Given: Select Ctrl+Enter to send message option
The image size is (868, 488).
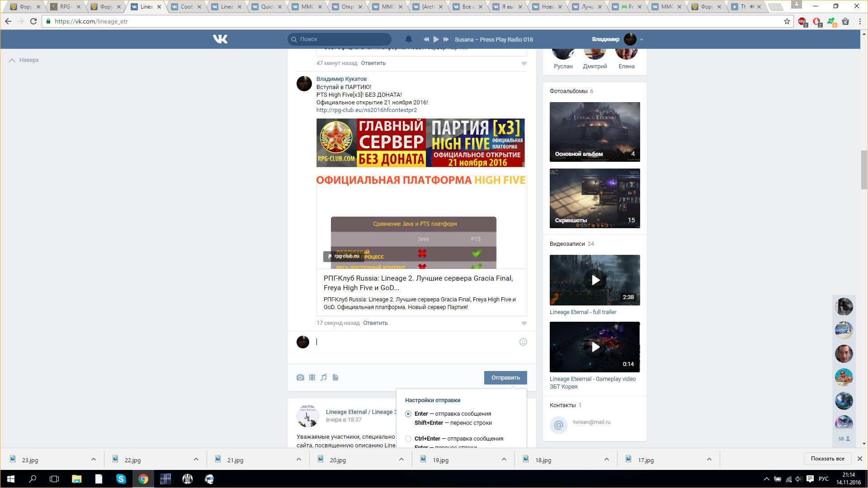Looking at the screenshot, I should pos(408,439).
